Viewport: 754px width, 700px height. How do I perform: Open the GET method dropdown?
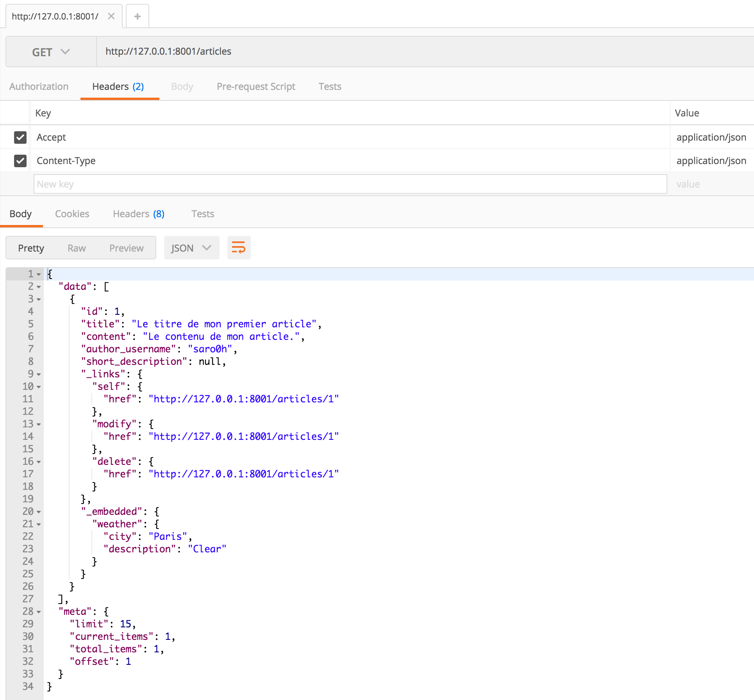point(51,52)
